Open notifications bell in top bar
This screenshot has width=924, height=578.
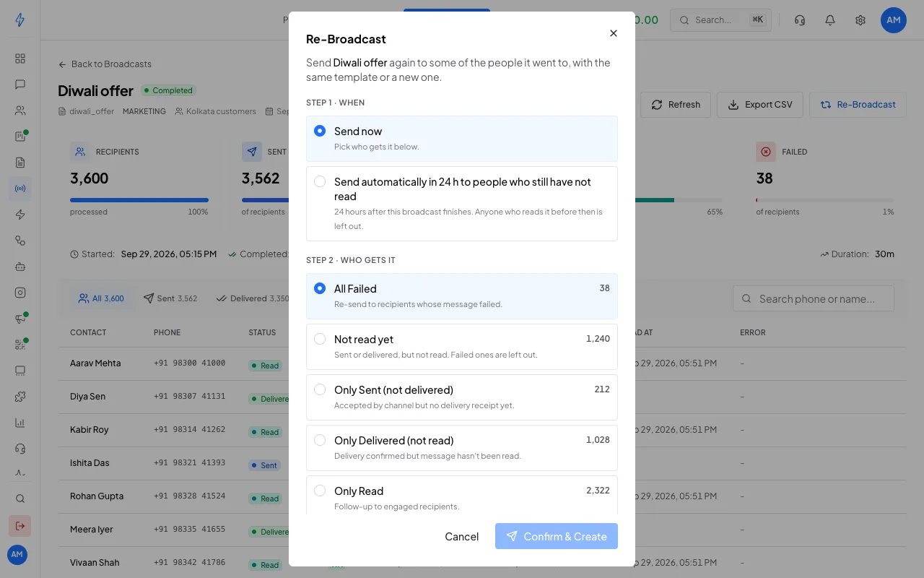[830, 20]
